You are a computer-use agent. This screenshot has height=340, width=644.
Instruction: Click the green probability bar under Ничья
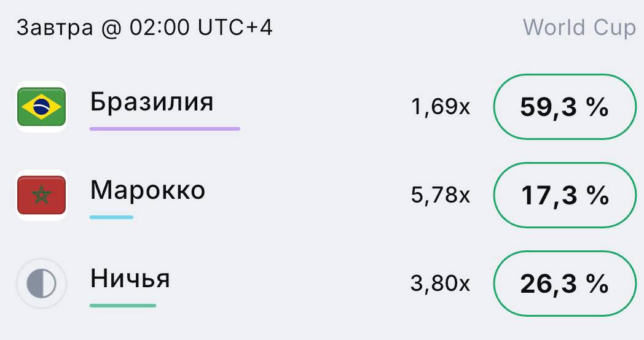click(123, 305)
